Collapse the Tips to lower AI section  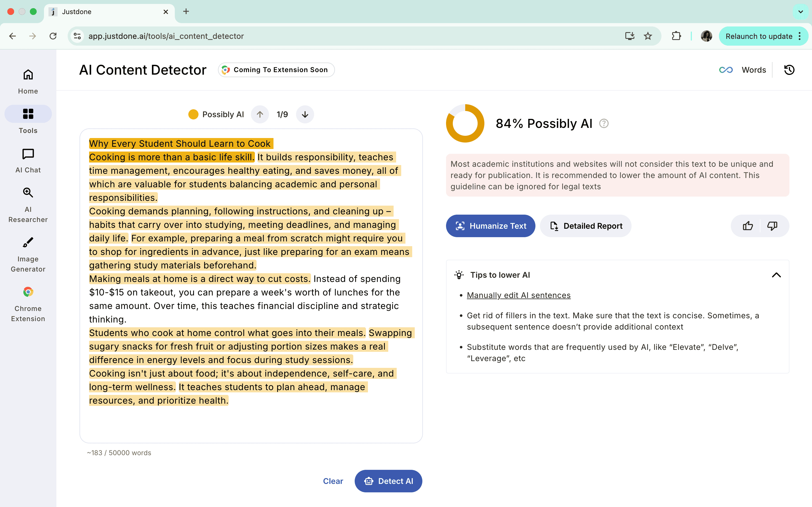[776, 275]
